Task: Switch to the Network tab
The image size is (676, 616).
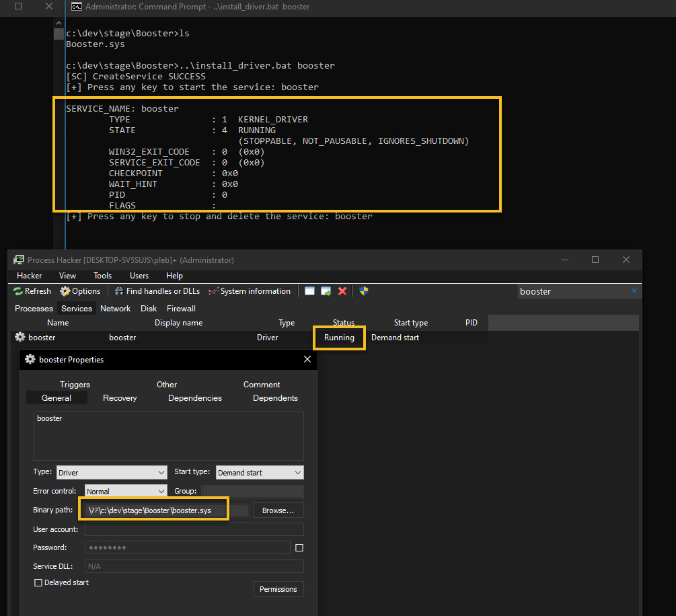Action: click(116, 309)
